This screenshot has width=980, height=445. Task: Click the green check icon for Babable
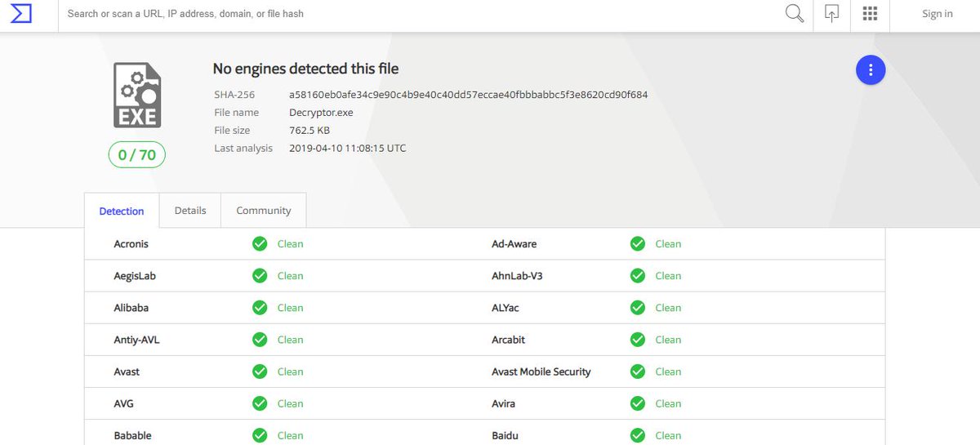[260, 435]
